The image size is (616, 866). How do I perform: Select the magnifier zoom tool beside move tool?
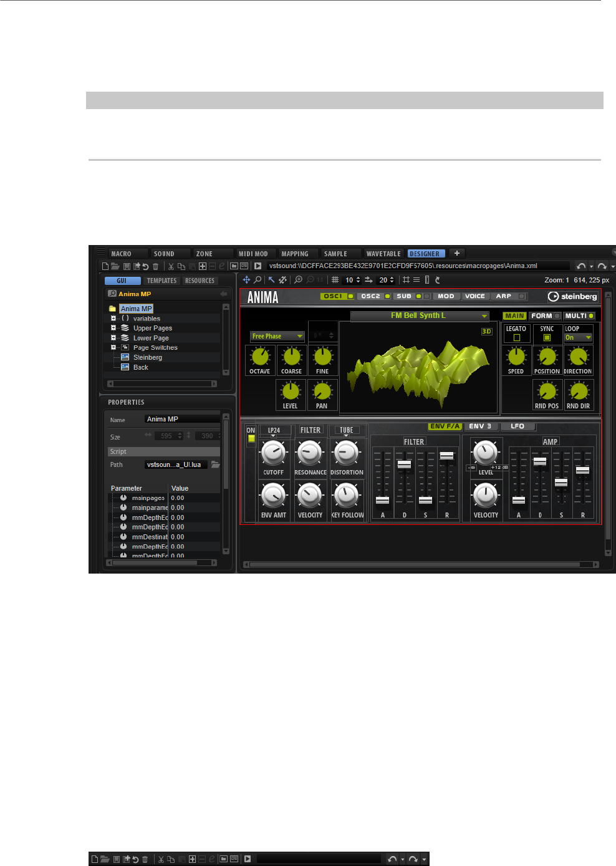257,280
